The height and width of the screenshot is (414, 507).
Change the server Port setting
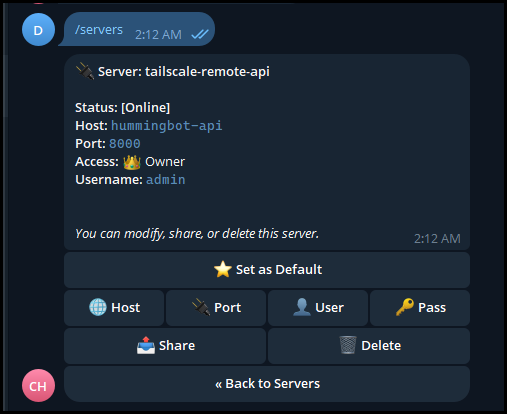pos(216,308)
